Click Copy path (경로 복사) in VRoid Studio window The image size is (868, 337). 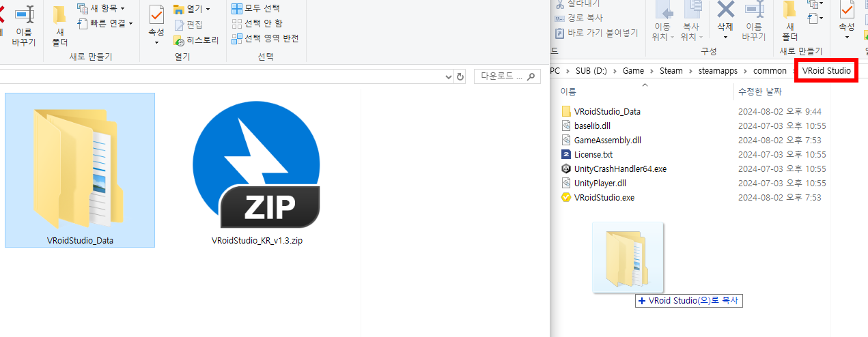pyautogui.click(x=579, y=18)
